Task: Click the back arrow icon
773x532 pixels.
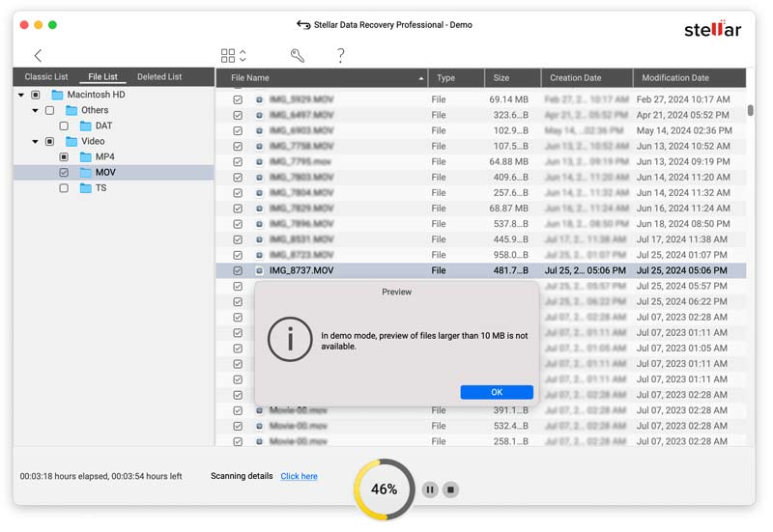Action: tap(38, 56)
